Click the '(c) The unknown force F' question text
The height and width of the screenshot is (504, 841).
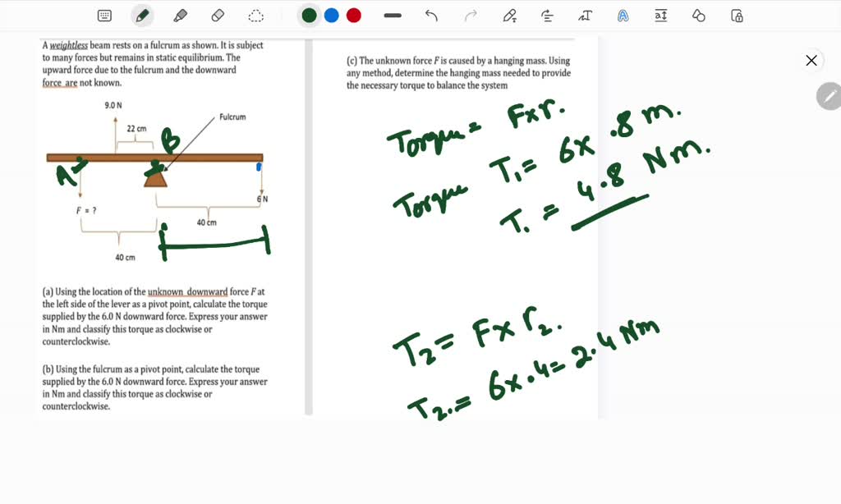coord(458,73)
